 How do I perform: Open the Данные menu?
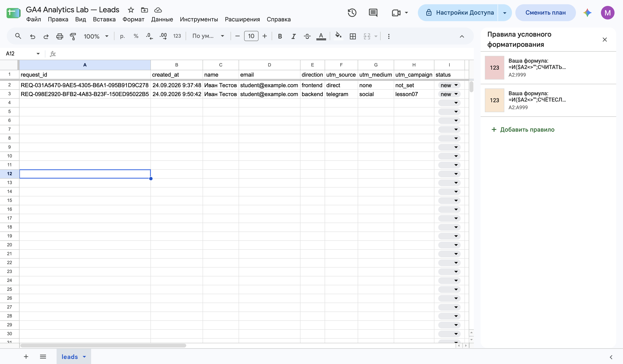(162, 19)
